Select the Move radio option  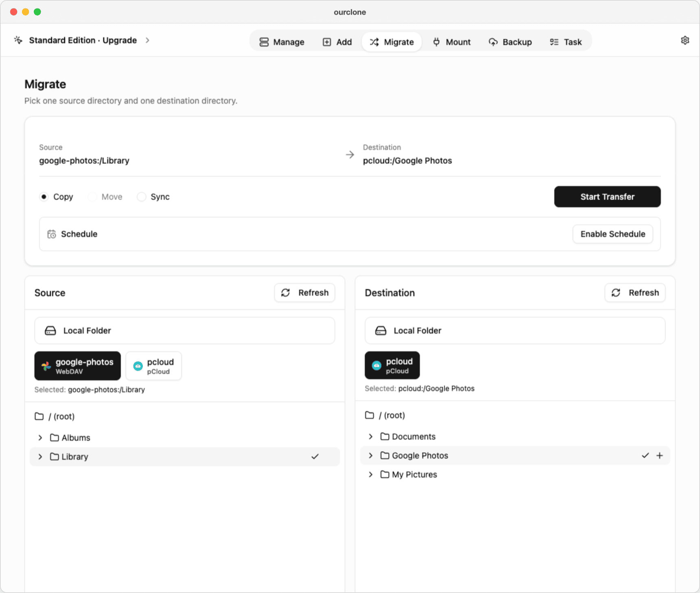pyautogui.click(x=92, y=197)
